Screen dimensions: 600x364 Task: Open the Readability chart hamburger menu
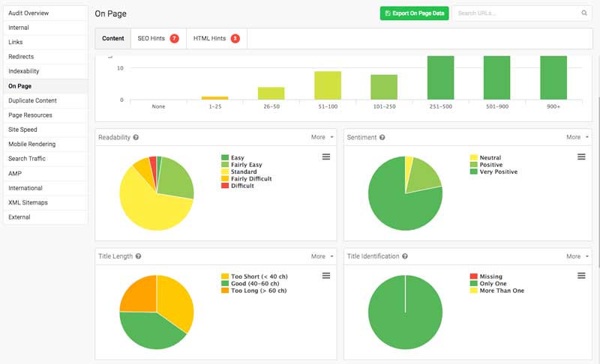point(326,157)
